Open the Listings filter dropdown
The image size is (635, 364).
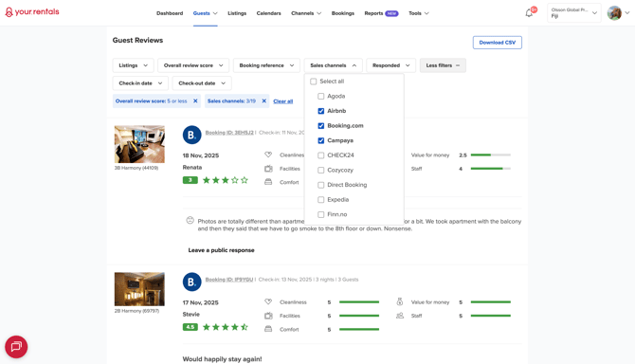tap(133, 65)
